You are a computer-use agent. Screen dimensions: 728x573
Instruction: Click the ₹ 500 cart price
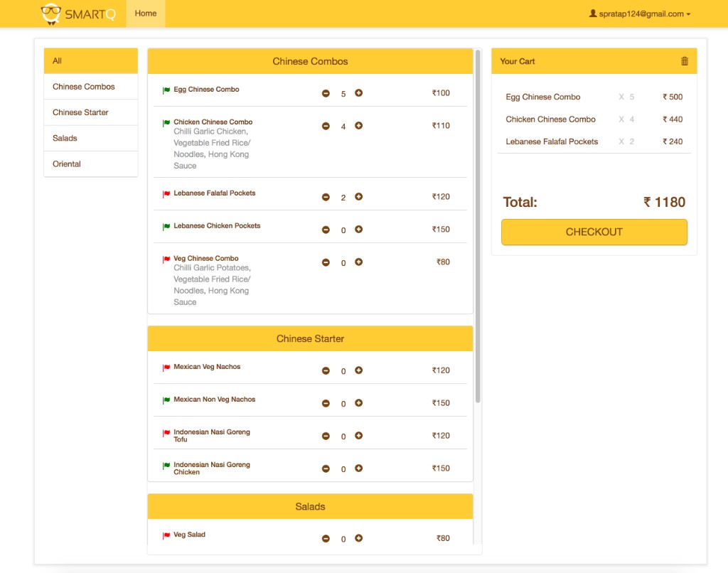[673, 97]
